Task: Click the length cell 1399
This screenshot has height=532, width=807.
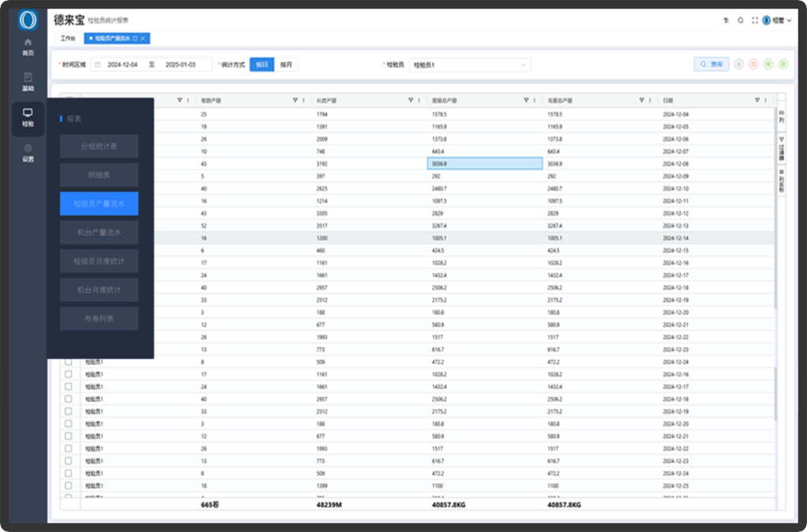Action: click(322, 485)
